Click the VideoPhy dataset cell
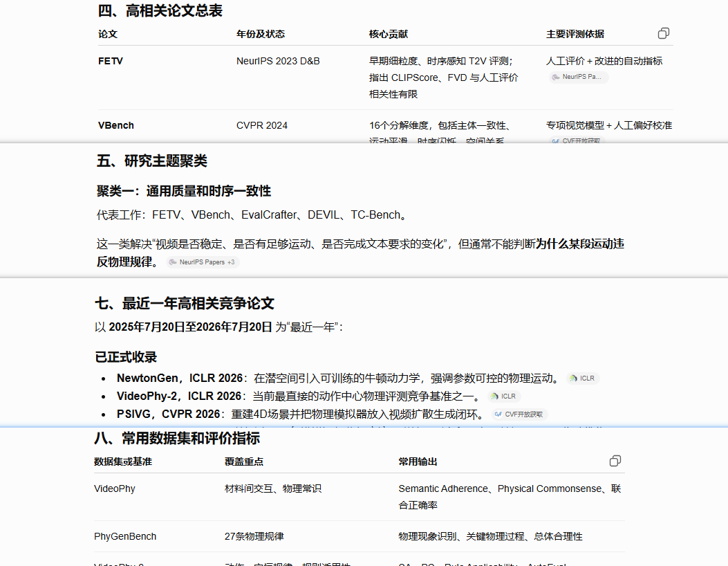 [x=115, y=489]
